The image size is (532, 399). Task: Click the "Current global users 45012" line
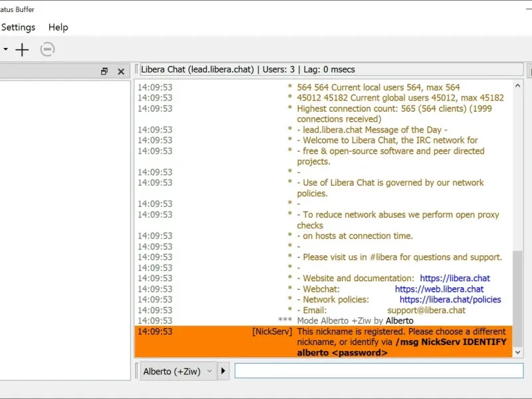coord(400,98)
